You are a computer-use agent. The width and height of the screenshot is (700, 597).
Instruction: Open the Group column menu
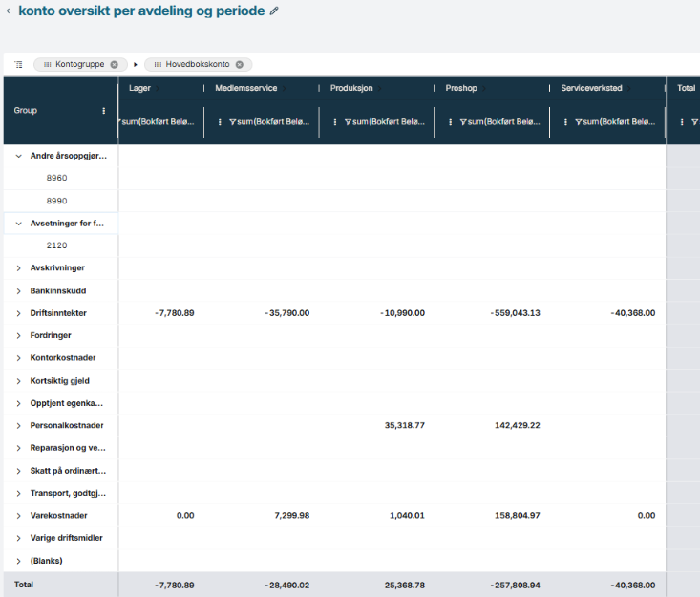pos(104,111)
